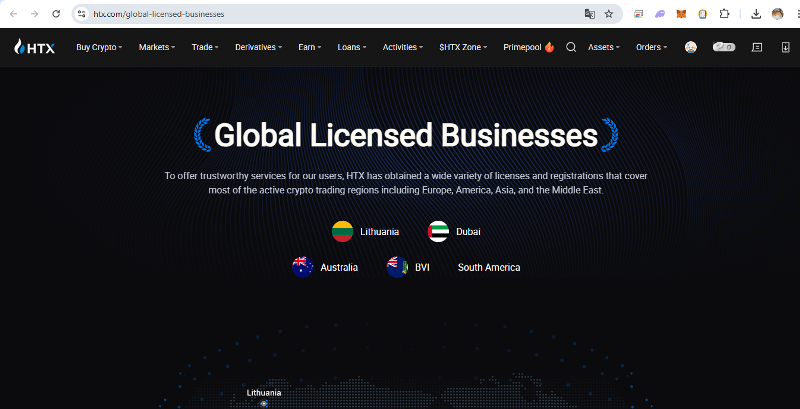
Task: Open site information icon in the address bar
Action: click(x=81, y=14)
